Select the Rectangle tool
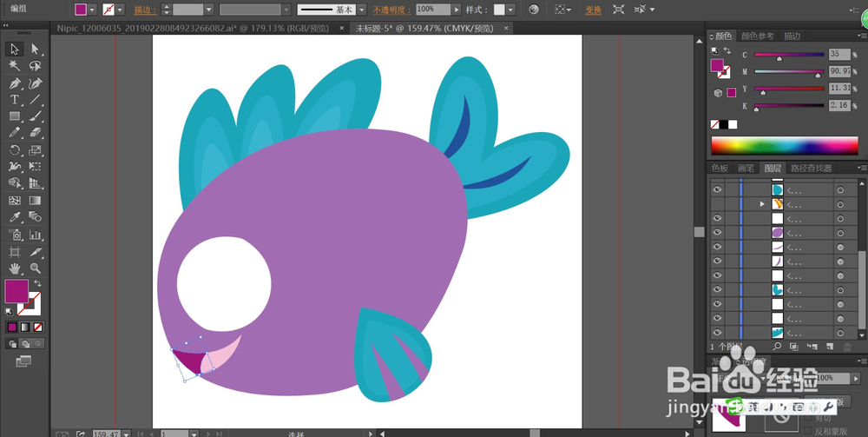The width and height of the screenshot is (868, 437). (x=15, y=116)
